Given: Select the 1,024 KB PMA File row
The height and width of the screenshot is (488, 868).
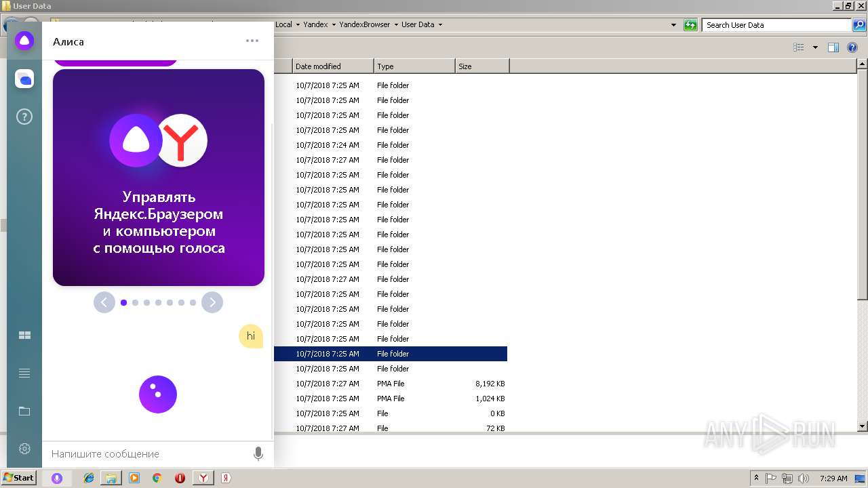Looking at the screenshot, I should click(391, 399).
